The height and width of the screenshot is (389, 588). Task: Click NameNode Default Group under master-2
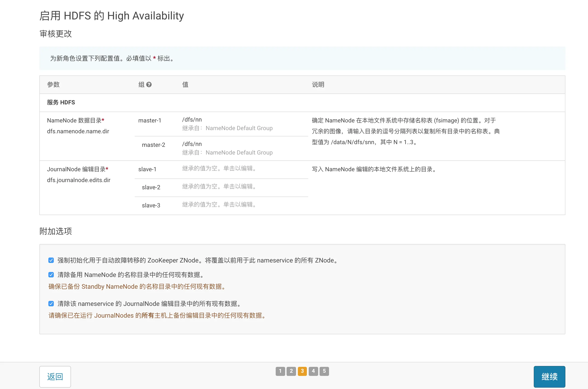pos(239,152)
